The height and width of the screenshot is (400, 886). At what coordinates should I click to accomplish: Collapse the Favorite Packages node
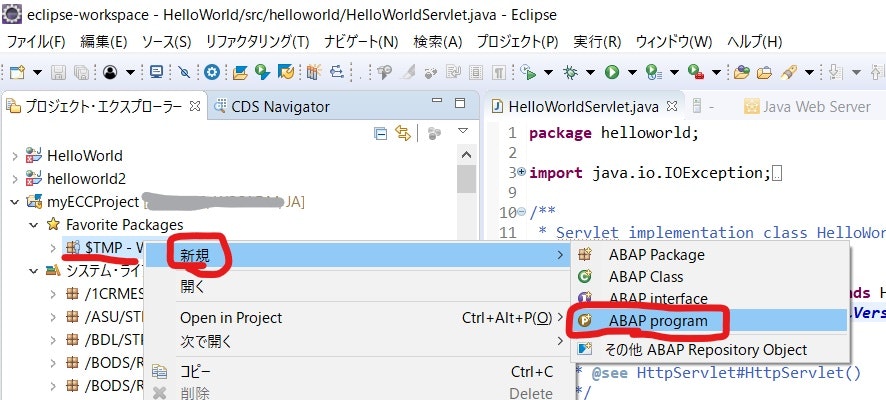(x=33, y=225)
